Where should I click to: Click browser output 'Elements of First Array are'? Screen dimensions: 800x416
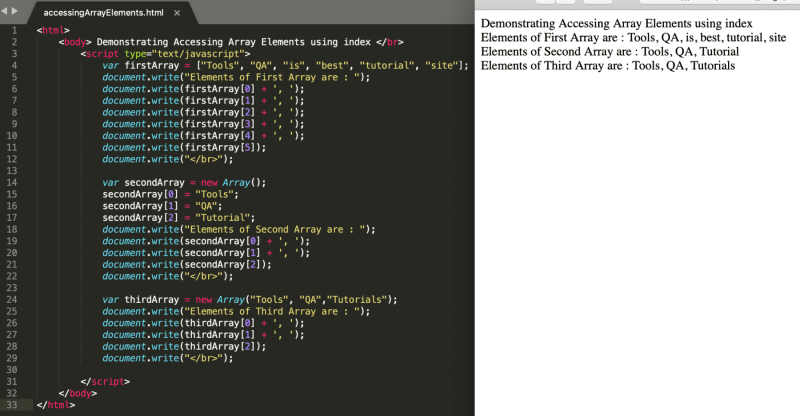point(549,38)
